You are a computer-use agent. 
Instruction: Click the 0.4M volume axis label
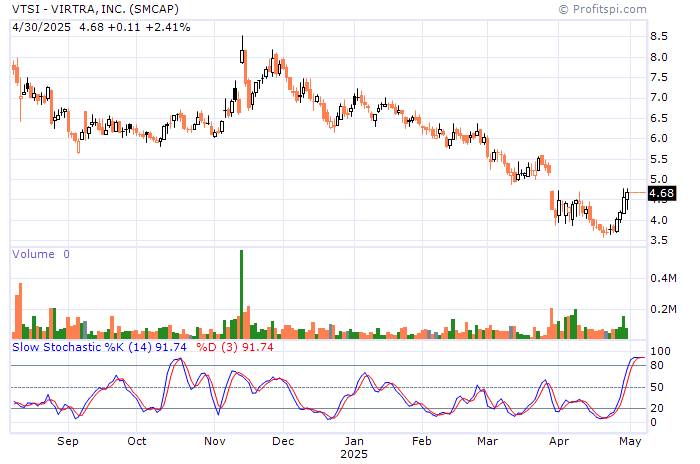coord(663,278)
